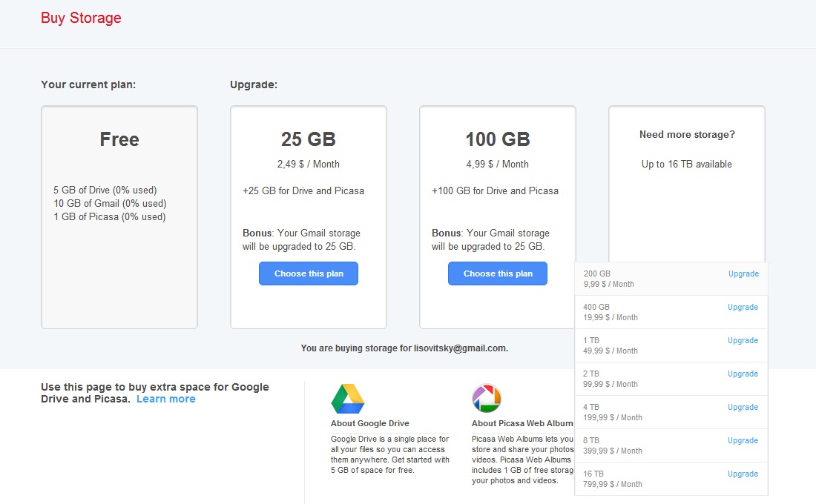Upgrade to the 200 GB plan

[x=743, y=273]
